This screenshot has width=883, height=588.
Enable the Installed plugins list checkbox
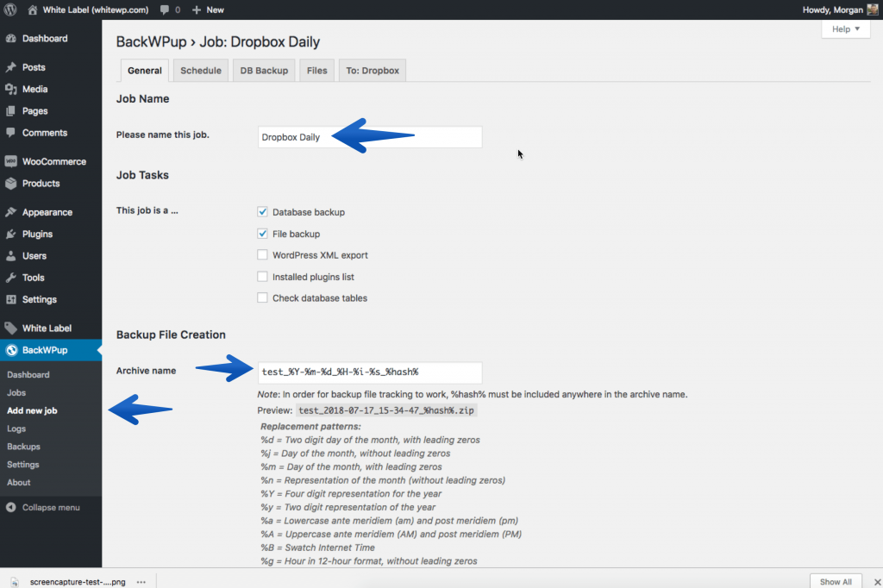coord(262,277)
